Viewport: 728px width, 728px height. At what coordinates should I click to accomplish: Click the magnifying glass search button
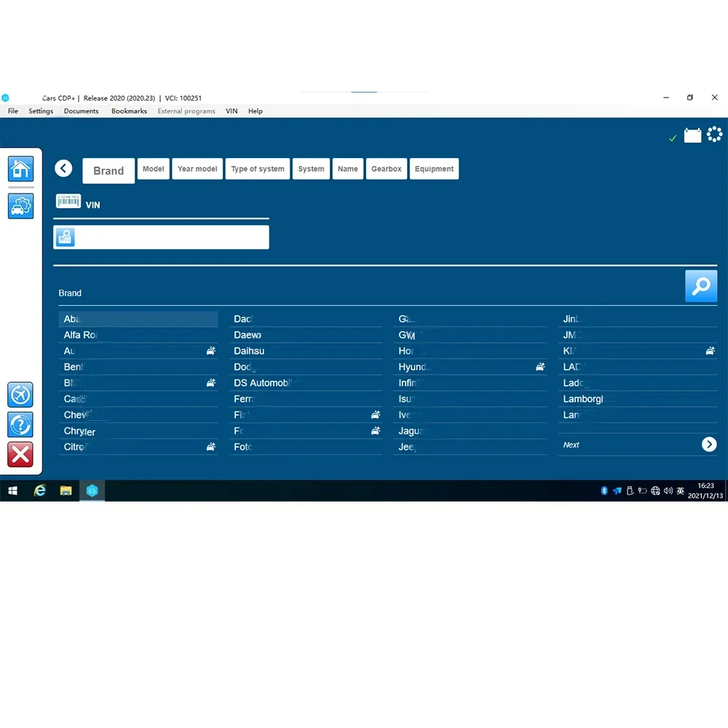[x=701, y=286]
